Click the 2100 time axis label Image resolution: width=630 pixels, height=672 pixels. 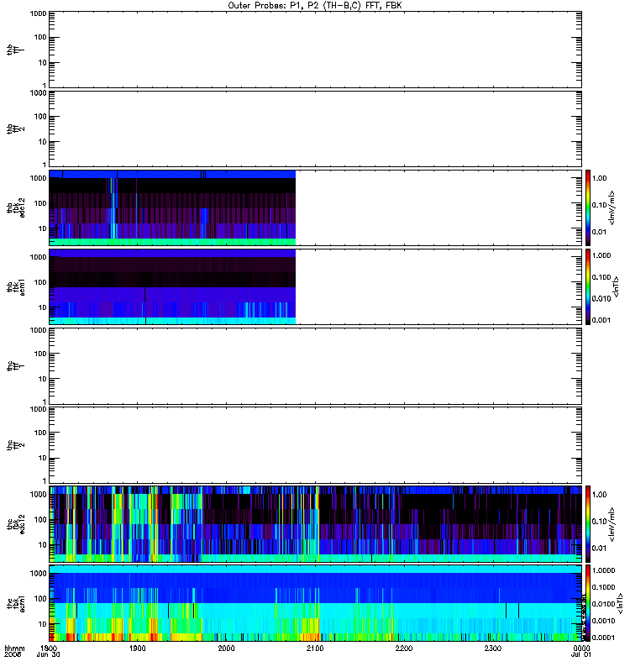tap(315, 648)
